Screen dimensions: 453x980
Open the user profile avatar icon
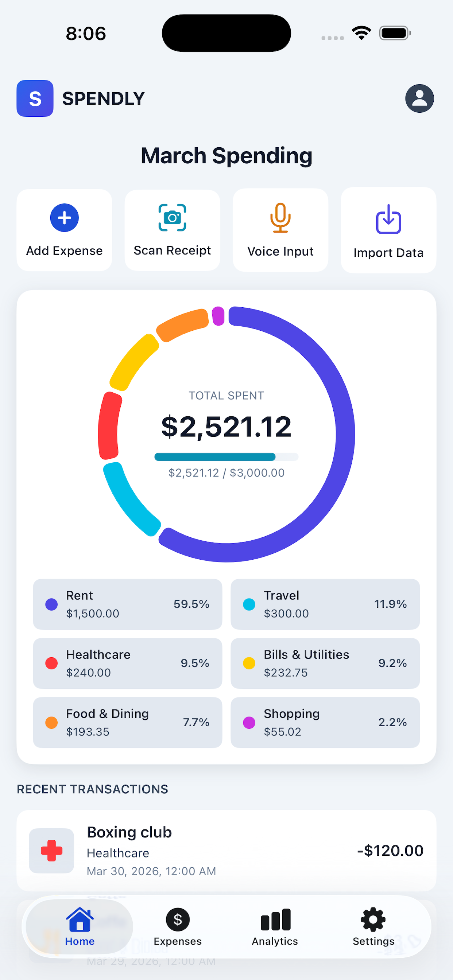(x=419, y=98)
